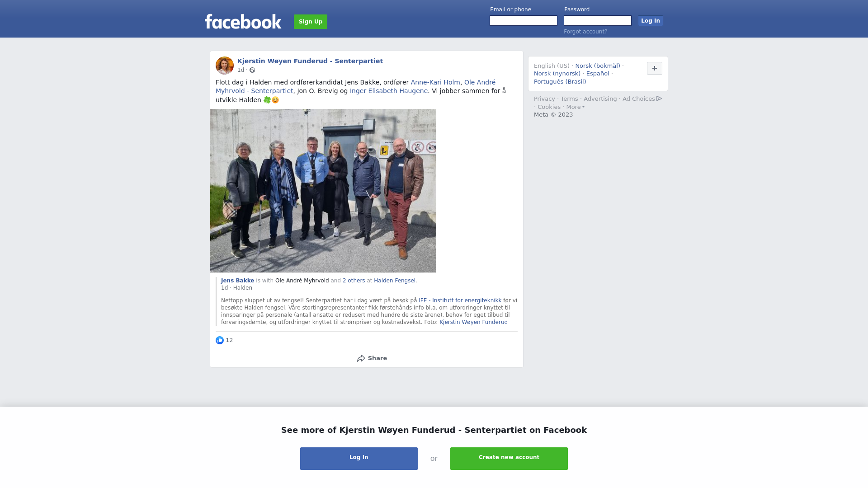The width and height of the screenshot is (868, 488).
Task: Open Kjerstin Wøyen Funderud profile picture
Action: pos(225,66)
